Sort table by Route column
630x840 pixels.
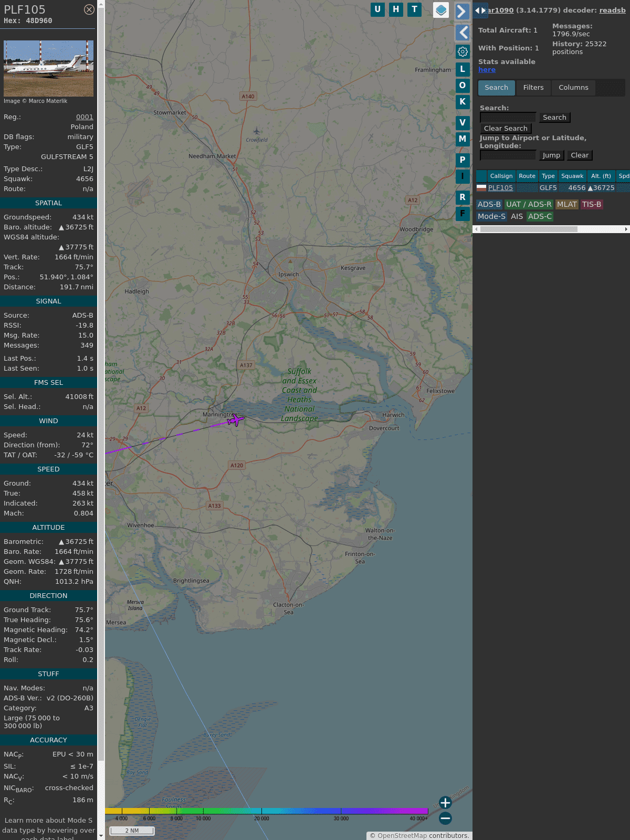point(527,176)
